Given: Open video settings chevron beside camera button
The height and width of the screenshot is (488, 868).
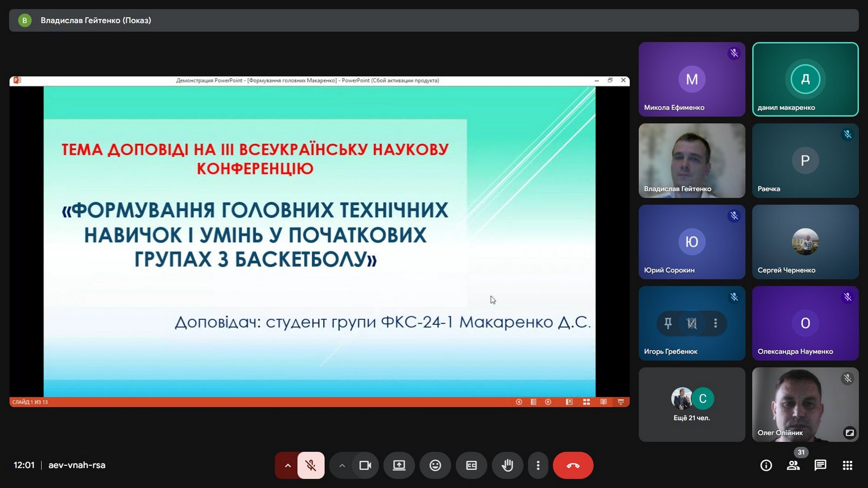Looking at the screenshot, I should click(x=342, y=465).
